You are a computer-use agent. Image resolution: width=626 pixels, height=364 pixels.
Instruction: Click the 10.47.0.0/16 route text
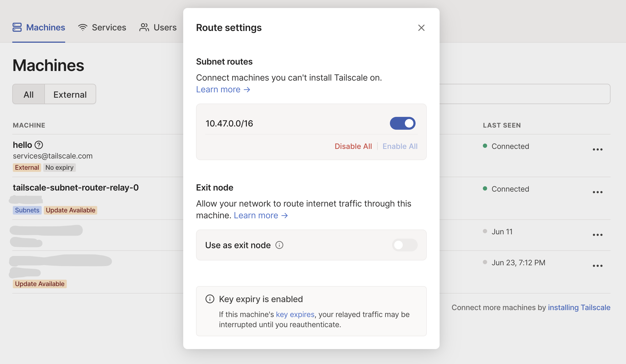(229, 124)
